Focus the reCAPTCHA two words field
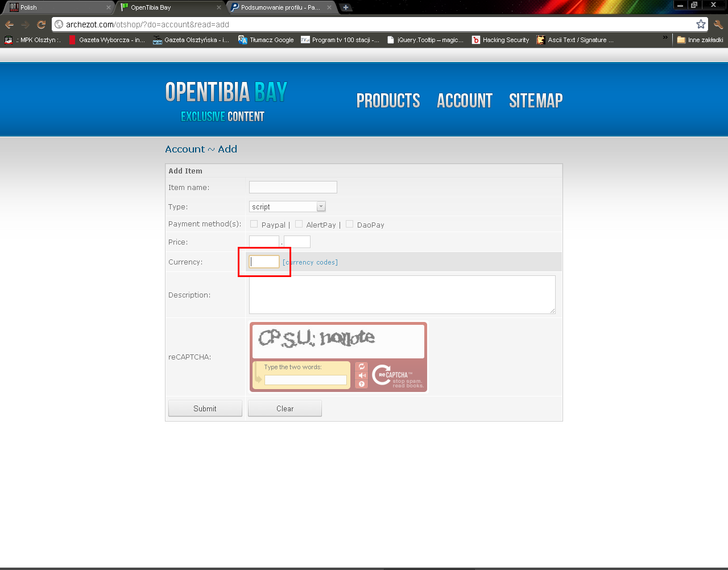This screenshot has height=570, width=728. click(305, 380)
